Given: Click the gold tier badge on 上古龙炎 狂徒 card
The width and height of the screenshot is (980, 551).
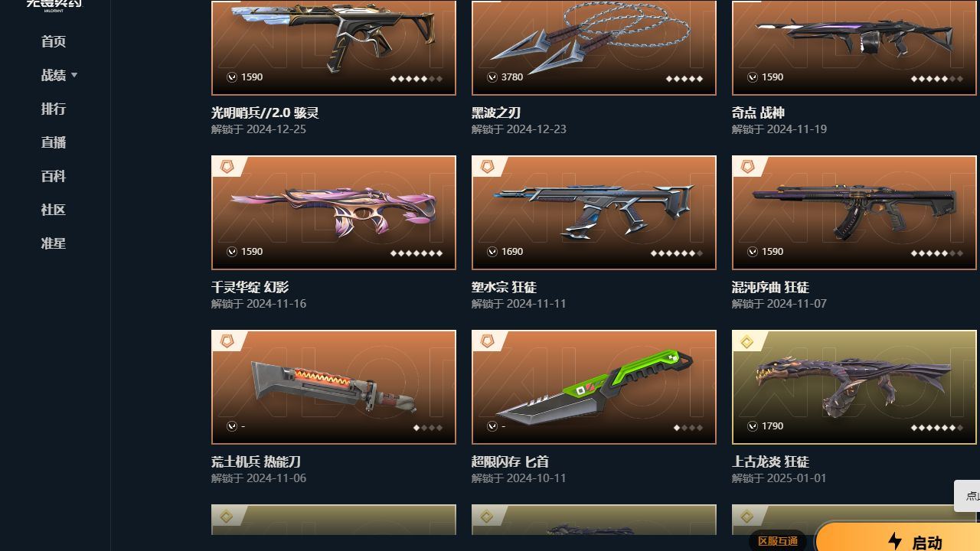Looking at the screenshot, I should [747, 341].
